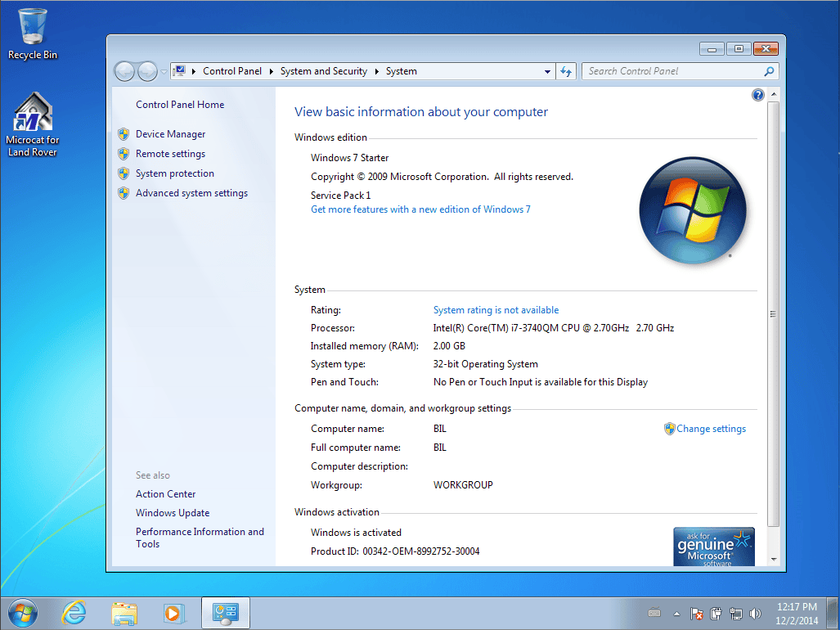This screenshot has height=630, width=840.
Task: Select System in the breadcrumb
Action: point(402,71)
